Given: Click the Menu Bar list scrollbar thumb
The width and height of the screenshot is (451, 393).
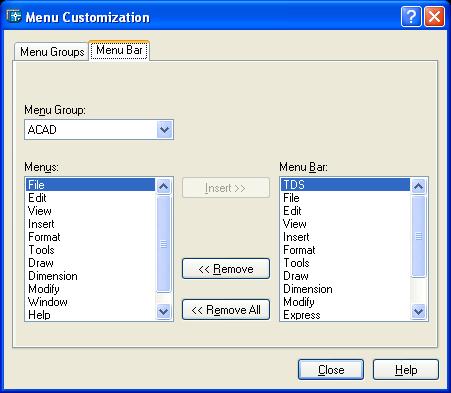Looking at the screenshot, I should point(418,236).
